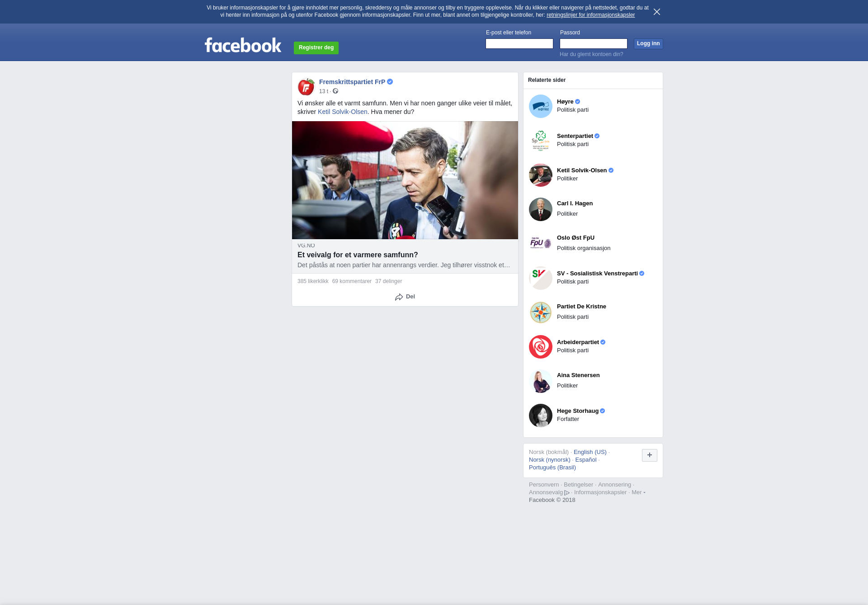Image resolution: width=868 pixels, height=605 pixels.
Task: Open Betingelser footer link
Action: [x=578, y=485]
